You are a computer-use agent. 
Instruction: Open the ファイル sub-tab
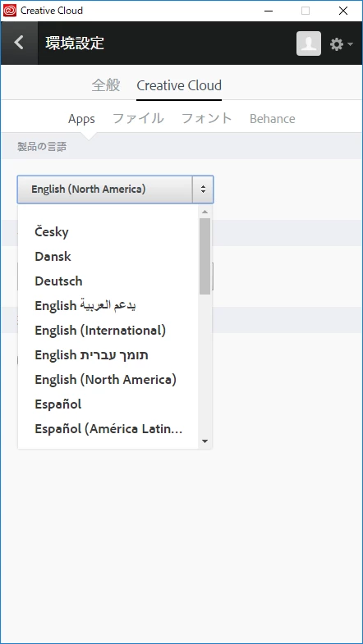click(138, 119)
